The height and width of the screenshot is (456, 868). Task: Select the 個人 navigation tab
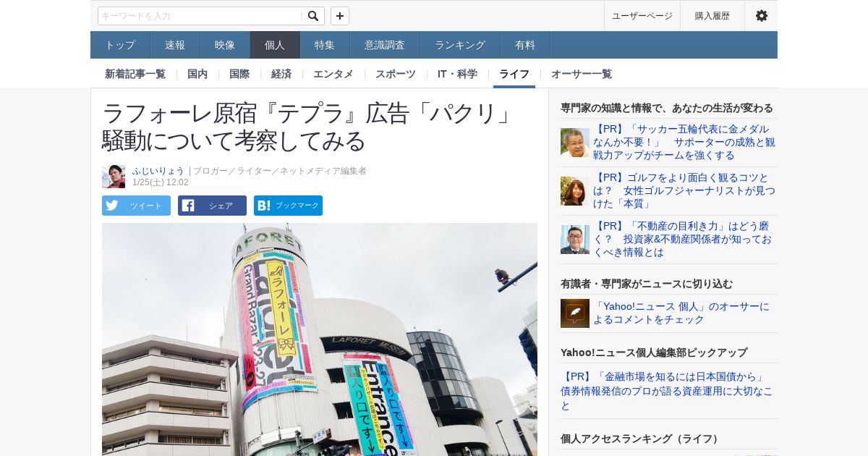(275, 45)
